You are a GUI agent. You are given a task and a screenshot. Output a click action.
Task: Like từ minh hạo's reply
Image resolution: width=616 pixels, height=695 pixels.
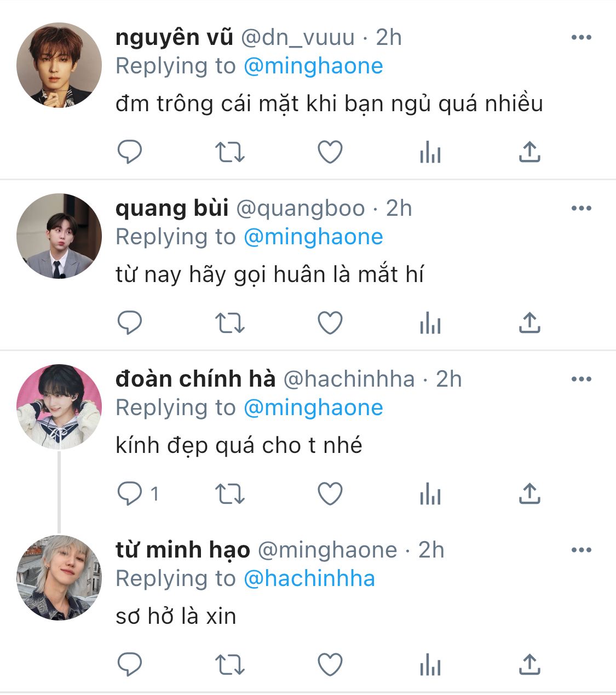click(330, 665)
